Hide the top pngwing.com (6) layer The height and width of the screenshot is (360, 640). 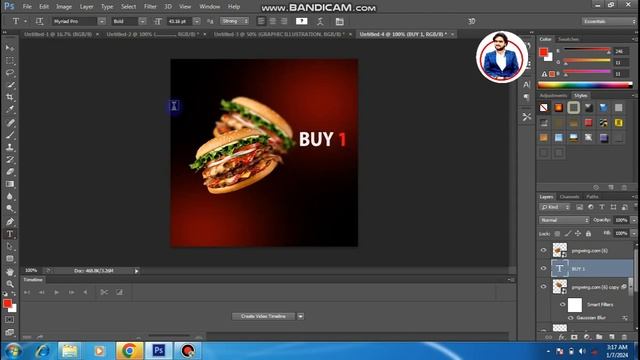tap(543, 251)
